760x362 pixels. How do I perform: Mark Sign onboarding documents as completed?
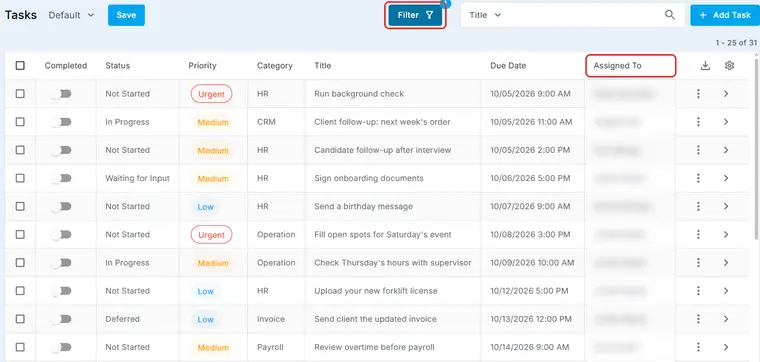click(x=62, y=178)
